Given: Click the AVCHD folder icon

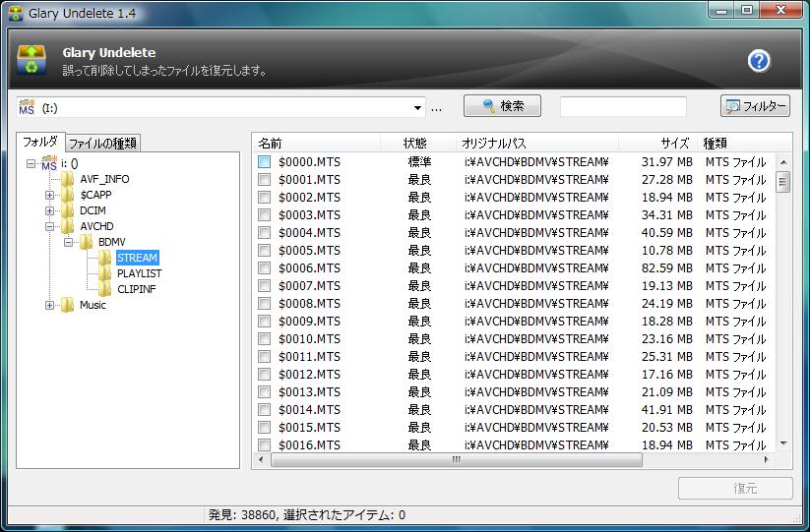Looking at the screenshot, I should [67, 226].
